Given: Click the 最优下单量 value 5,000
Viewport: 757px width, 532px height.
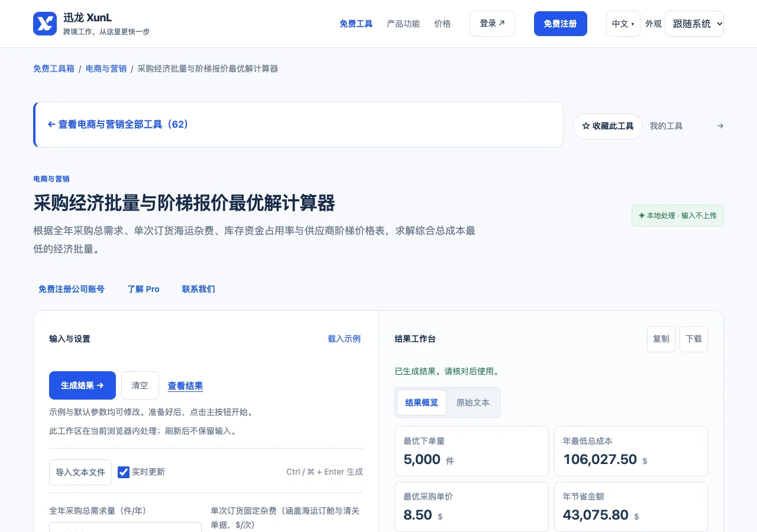Looking at the screenshot, I should 422,459.
